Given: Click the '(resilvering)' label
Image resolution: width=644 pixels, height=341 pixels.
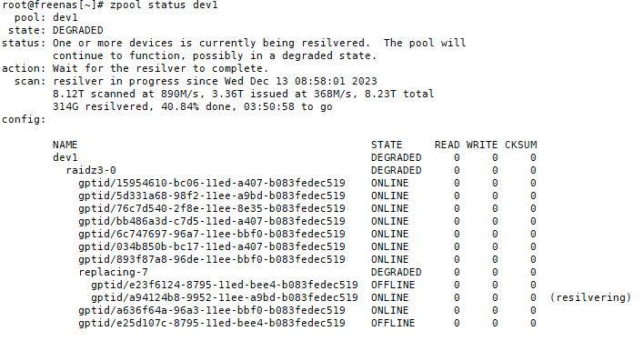Looking at the screenshot, I should (x=590, y=298).
